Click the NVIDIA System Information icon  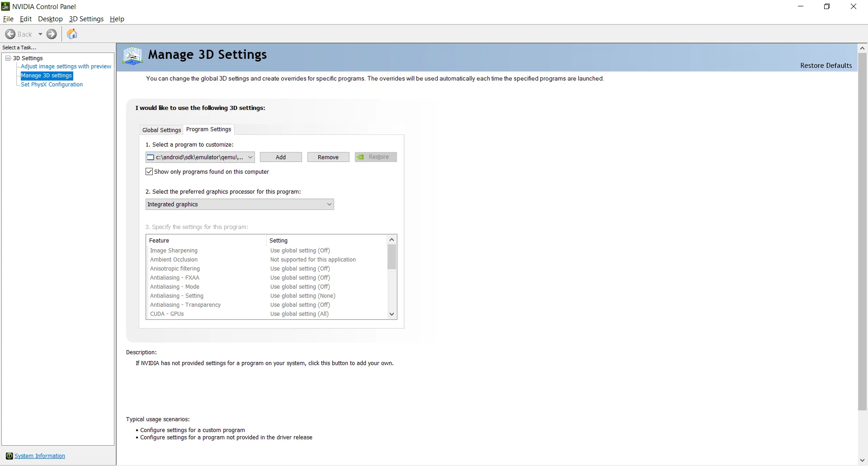click(x=9, y=456)
